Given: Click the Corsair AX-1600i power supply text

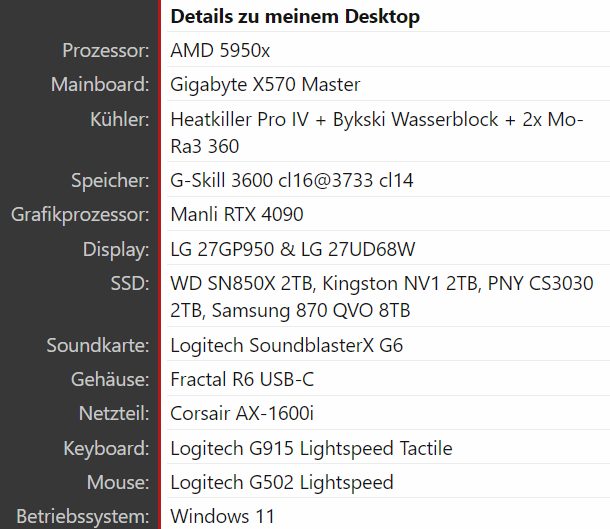Looking at the screenshot, I should [x=242, y=413].
